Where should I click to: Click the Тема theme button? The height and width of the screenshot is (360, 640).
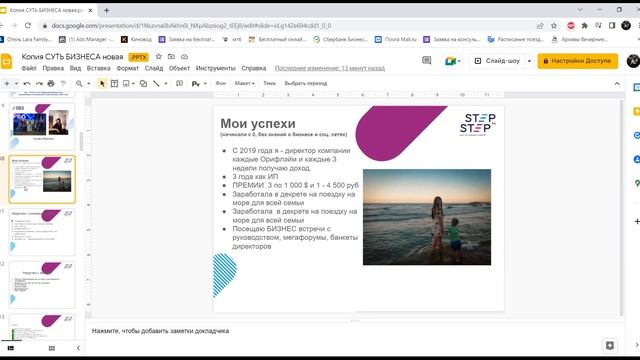click(269, 83)
